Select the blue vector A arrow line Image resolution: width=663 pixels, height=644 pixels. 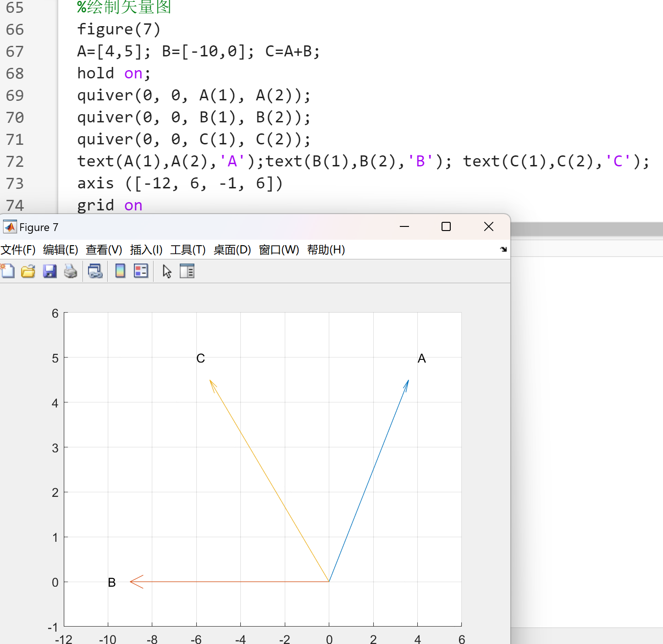pyautogui.click(x=369, y=480)
